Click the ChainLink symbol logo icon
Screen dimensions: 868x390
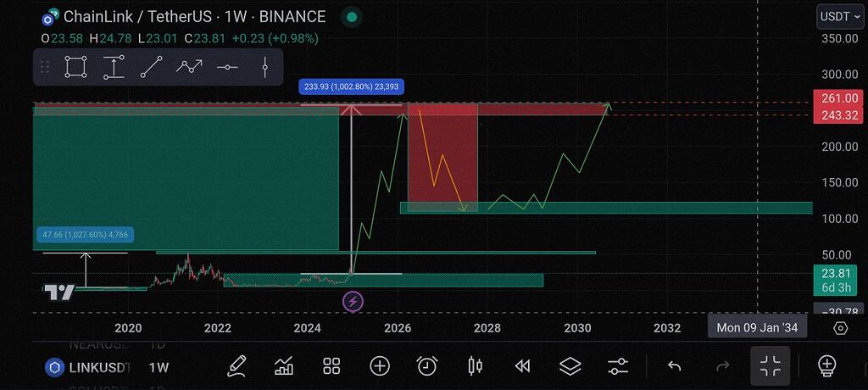tap(50, 18)
